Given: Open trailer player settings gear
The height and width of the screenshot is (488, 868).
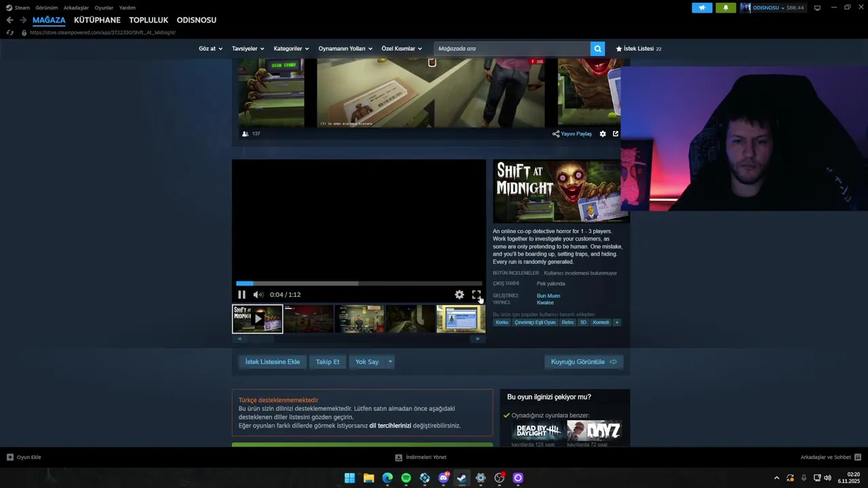Looking at the screenshot, I should [x=459, y=295].
